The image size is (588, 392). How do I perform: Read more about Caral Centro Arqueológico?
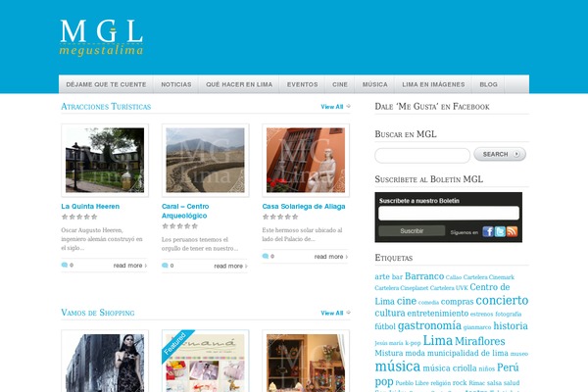coord(230,266)
